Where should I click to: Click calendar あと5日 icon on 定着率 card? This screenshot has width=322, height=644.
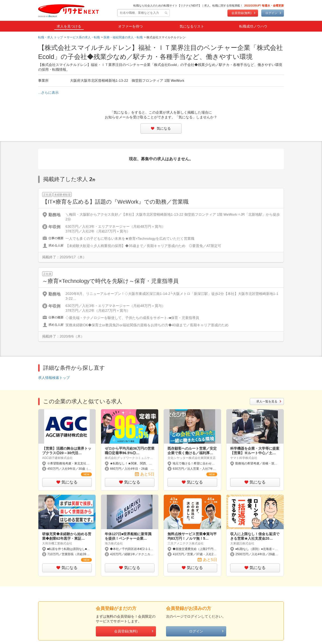coord(137,474)
